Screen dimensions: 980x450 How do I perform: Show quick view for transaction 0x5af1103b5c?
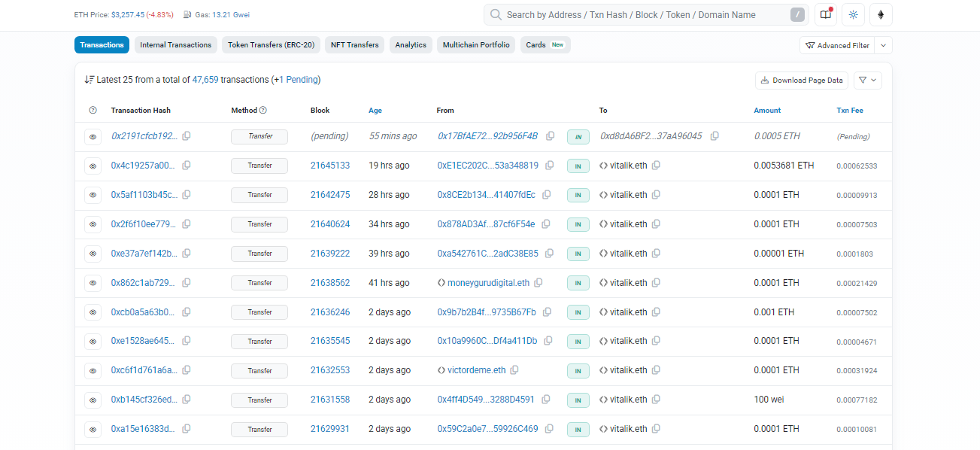tap(93, 195)
